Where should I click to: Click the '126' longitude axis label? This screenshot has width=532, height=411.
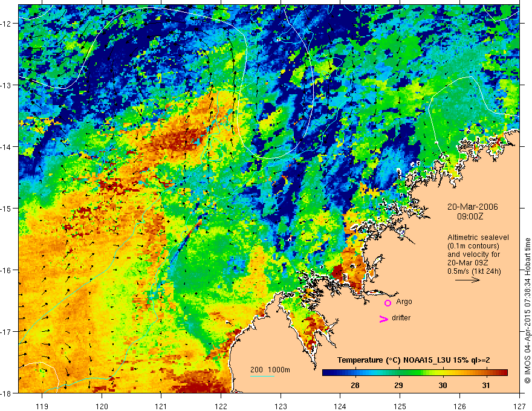459,406
